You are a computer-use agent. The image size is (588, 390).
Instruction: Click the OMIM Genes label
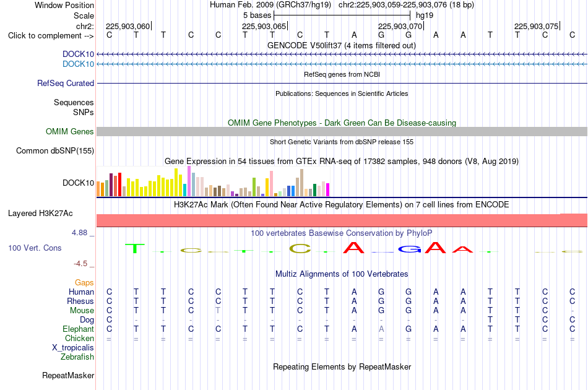(x=70, y=132)
